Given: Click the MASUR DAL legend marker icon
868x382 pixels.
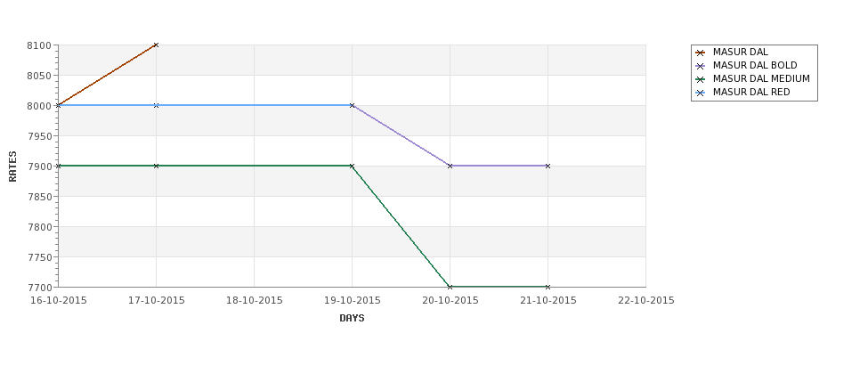Looking at the screenshot, I should (701, 53).
